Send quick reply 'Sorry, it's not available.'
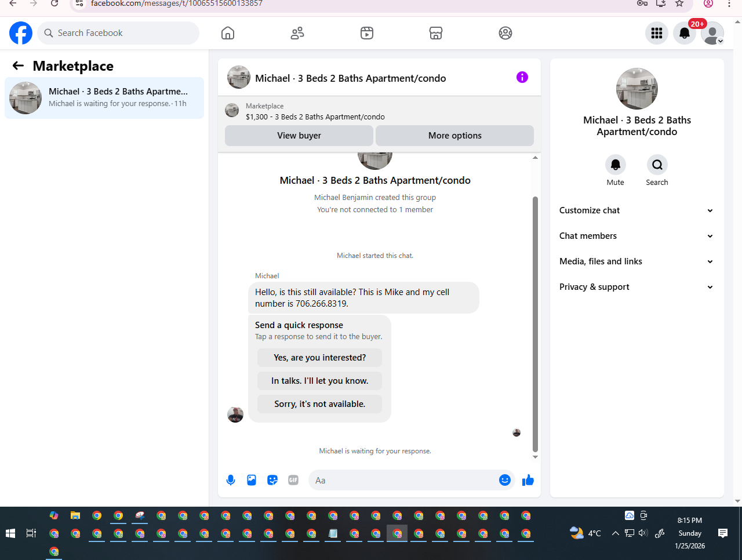 click(320, 404)
